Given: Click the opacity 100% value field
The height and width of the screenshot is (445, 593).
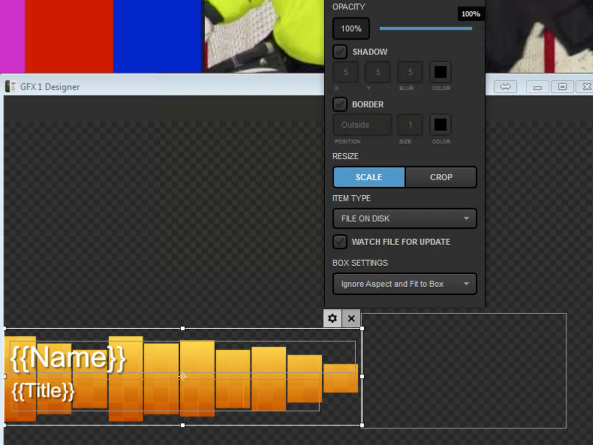Looking at the screenshot, I should [351, 28].
